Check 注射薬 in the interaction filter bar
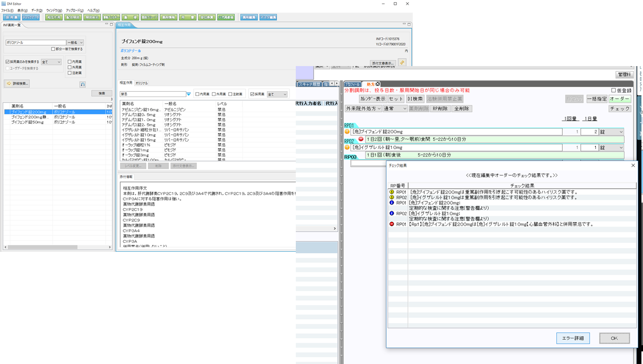 click(230, 94)
